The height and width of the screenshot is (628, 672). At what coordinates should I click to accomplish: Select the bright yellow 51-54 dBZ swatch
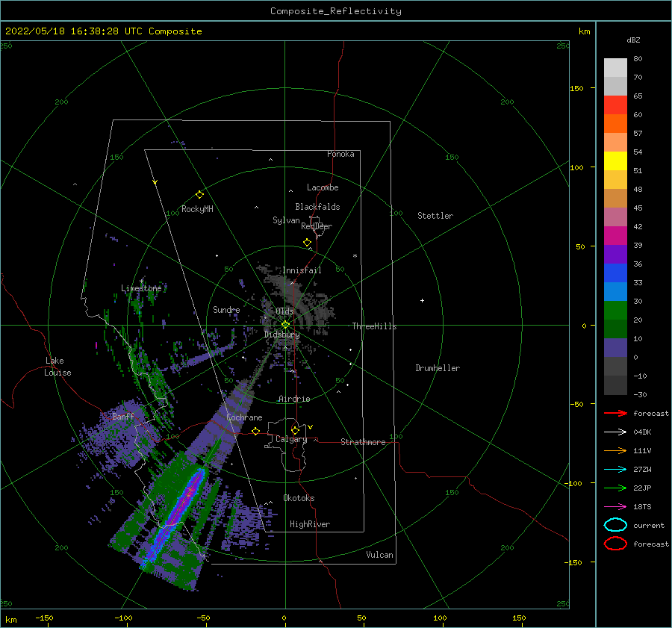(615, 161)
